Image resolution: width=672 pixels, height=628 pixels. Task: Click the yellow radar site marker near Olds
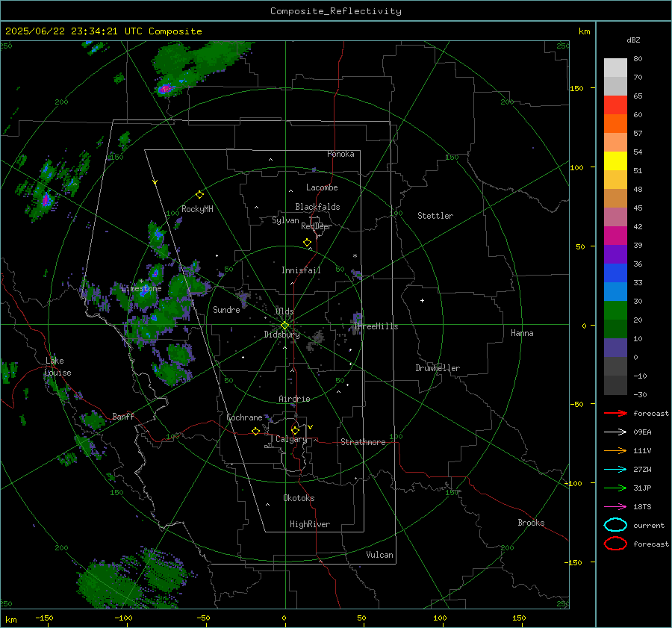coord(284,326)
